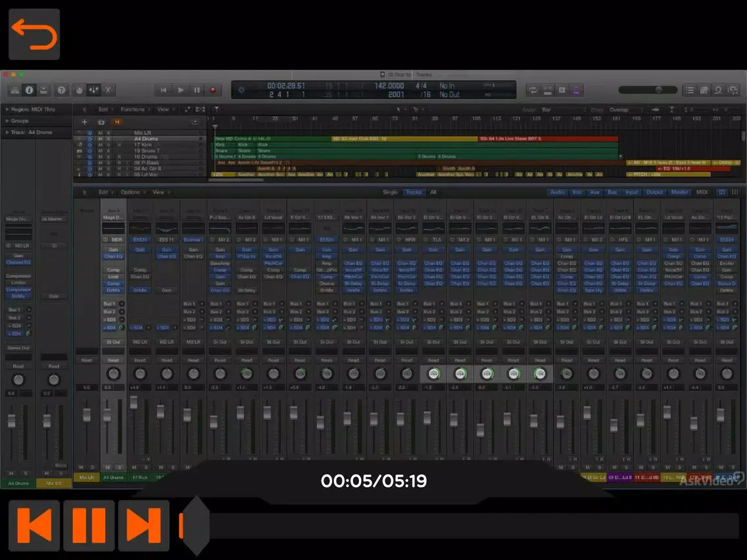This screenshot has height=560, width=747.
Task: Open the Editors scissors button
Action: tap(108, 90)
